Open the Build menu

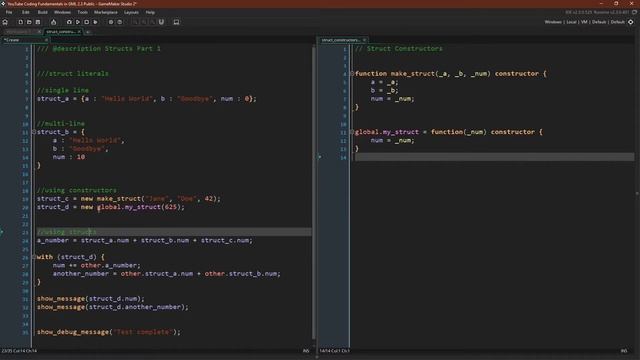[42, 12]
